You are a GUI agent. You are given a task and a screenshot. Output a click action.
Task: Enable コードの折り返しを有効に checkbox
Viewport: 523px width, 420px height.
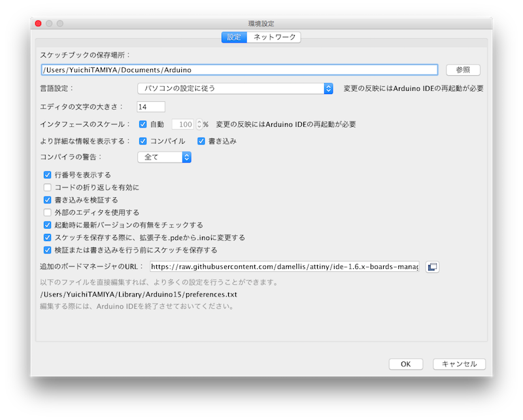coord(47,187)
